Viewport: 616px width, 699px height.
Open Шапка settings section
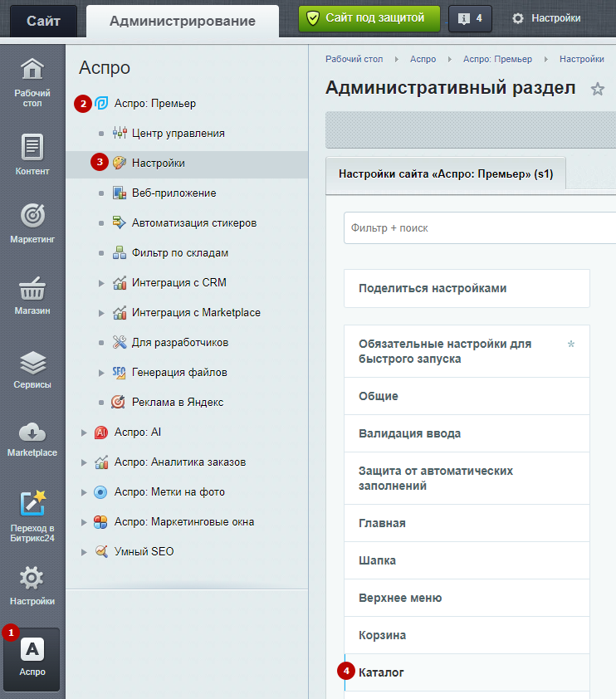[467, 560]
